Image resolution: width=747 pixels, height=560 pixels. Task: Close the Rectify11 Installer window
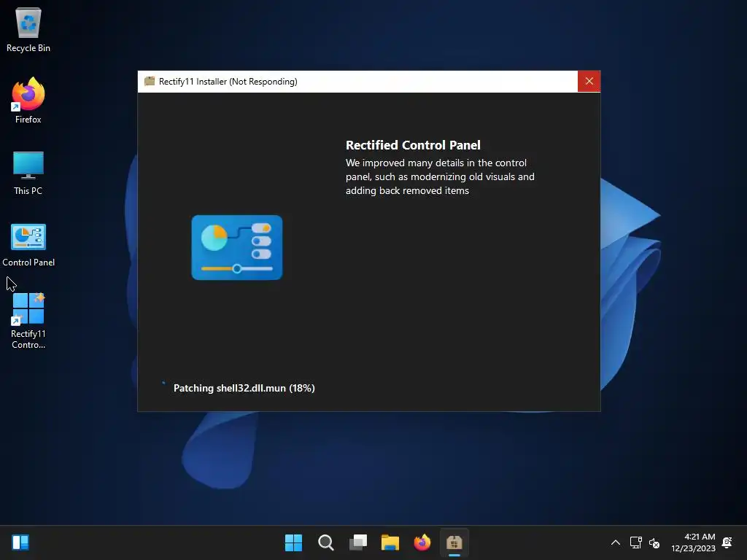[x=589, y=82]
